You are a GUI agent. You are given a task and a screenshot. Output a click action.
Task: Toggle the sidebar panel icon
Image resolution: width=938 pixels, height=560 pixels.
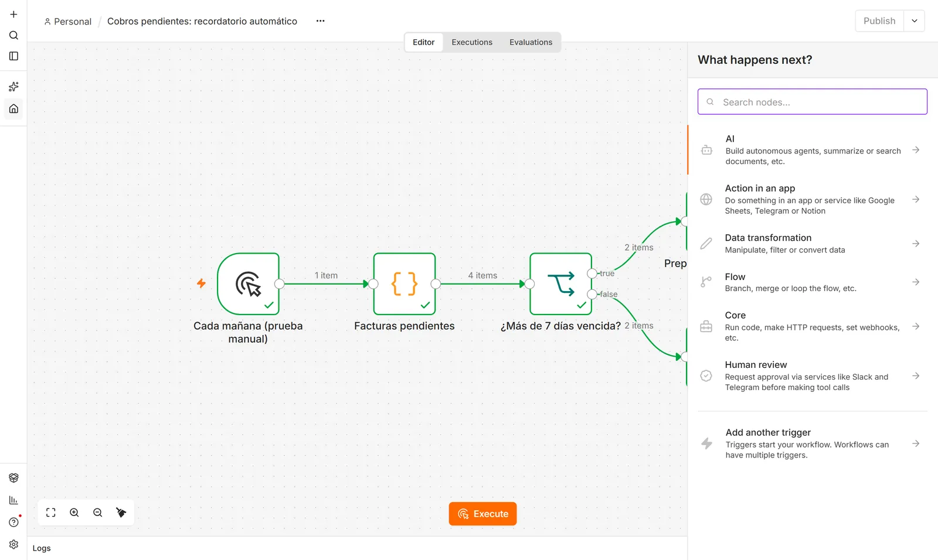(13, 56)
